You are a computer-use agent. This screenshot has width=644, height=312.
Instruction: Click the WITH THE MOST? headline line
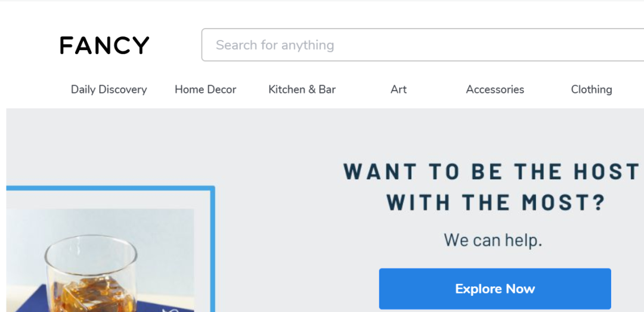(497, 202)
